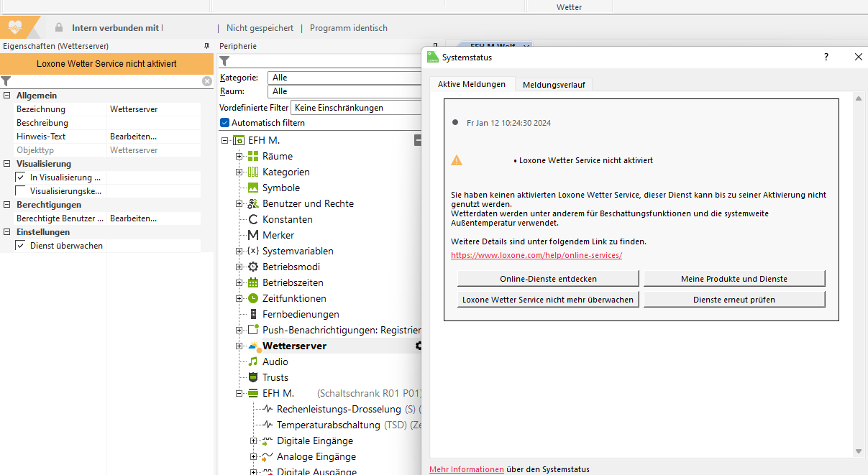Toggle Visualisierungske... checkbox

(x=20, y=191)
